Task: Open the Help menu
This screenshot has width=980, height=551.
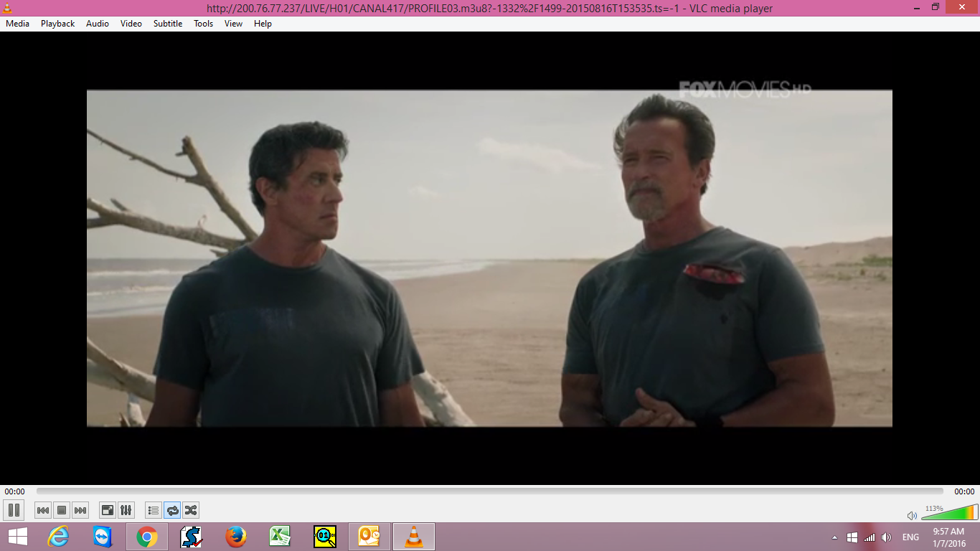Action: click(263, 24)
